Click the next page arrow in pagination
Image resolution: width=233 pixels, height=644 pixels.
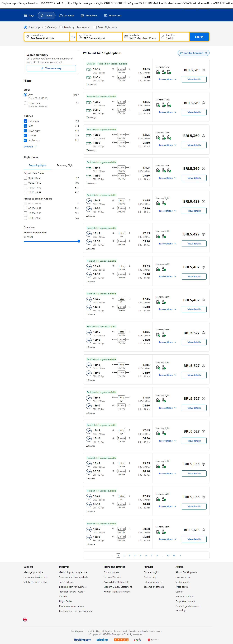(x=180, y=555)
